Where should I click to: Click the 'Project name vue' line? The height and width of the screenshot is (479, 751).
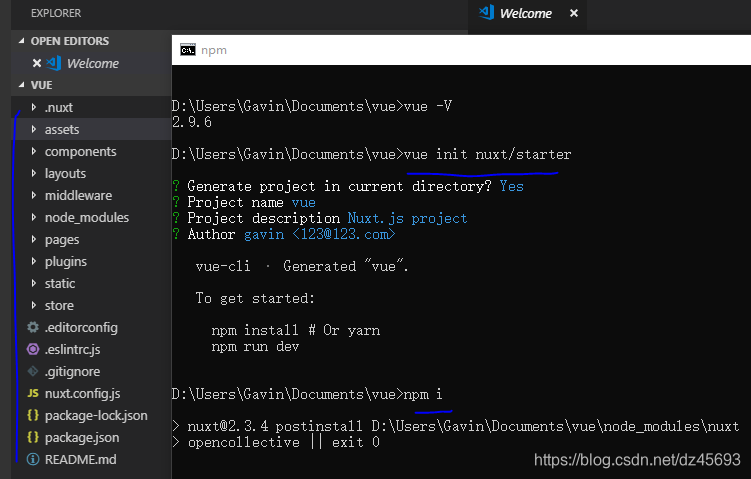pos(244,202)
